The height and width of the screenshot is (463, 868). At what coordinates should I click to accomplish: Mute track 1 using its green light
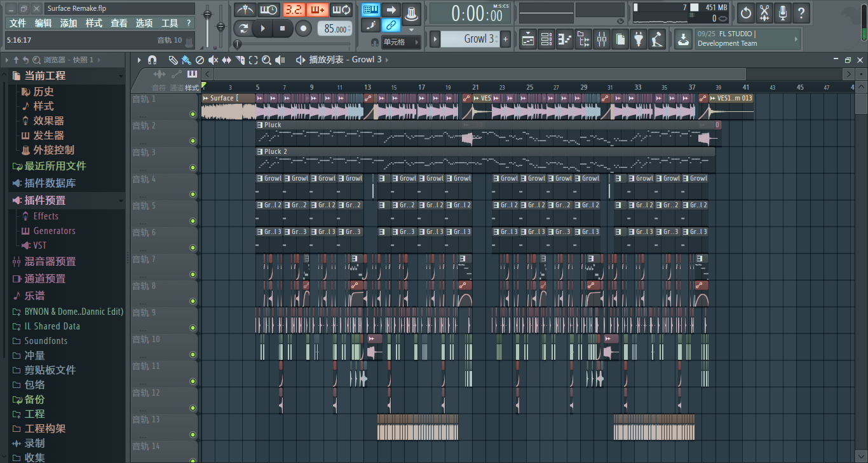pyautogui.click(x=193, y=114)
